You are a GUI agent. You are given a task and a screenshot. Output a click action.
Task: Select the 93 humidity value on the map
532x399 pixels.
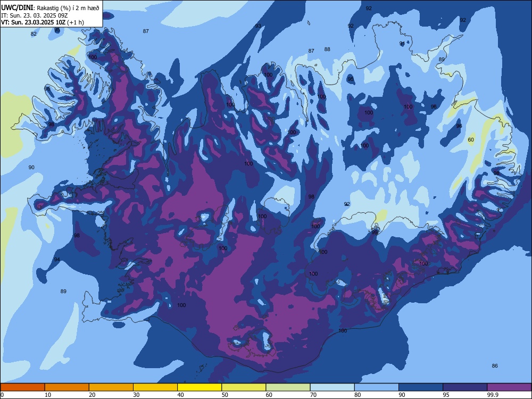coord(258,26)
